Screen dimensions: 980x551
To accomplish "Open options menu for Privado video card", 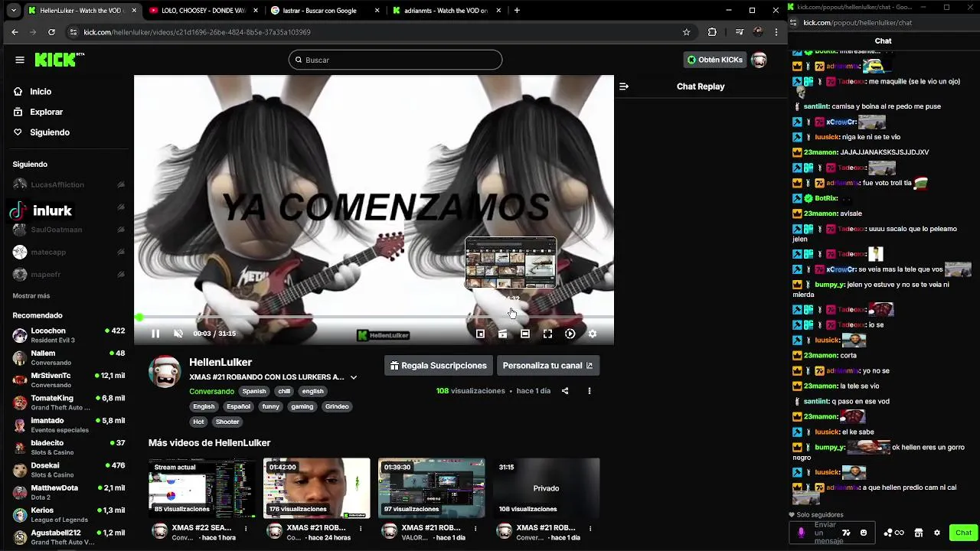I will [590, 528].
